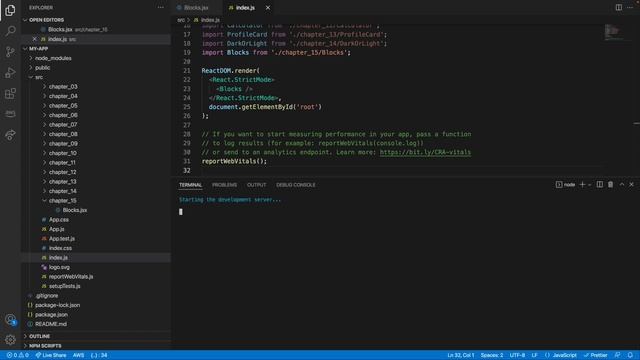Change UTF-8 file encoding

[x=517, y=355]
